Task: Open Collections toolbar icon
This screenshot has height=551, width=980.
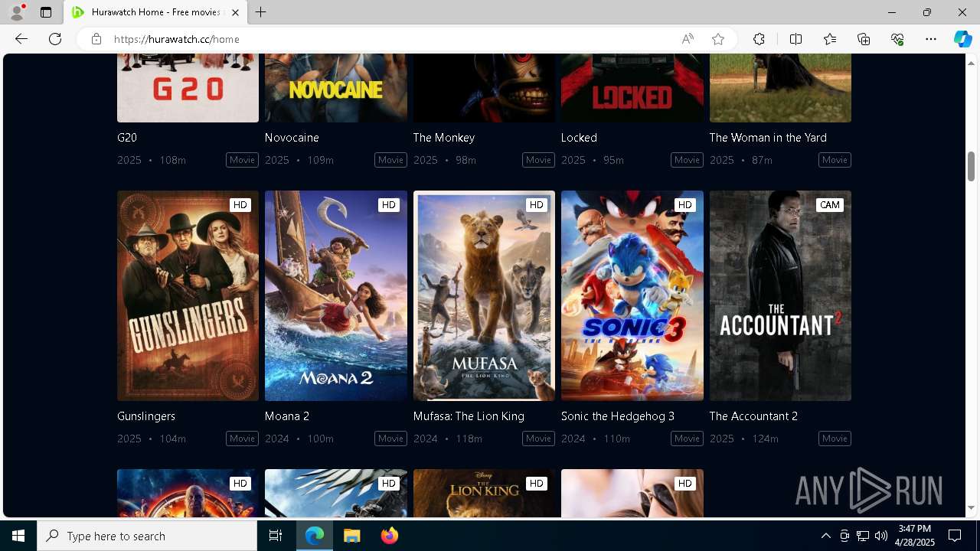Action: tap(864, 39)
